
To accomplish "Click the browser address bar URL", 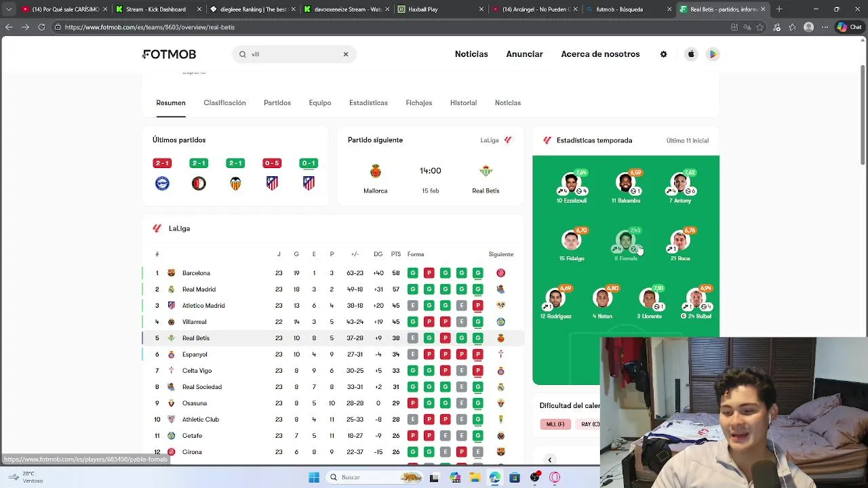I will [150, 27].
